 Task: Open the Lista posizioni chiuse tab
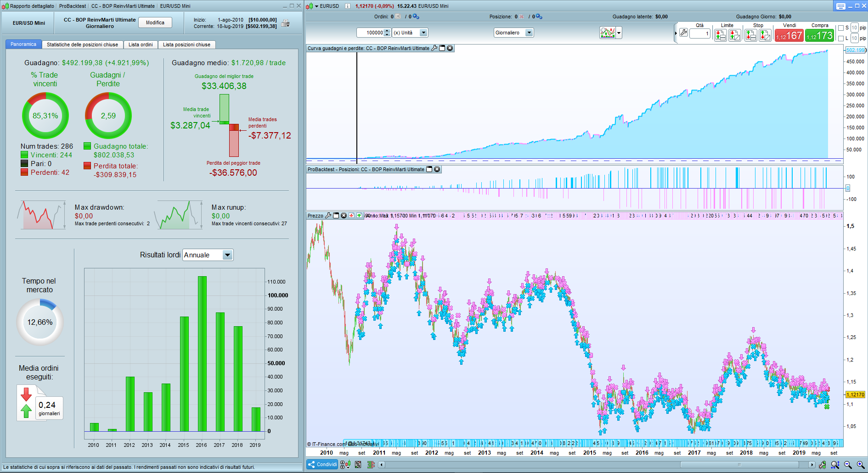tap(186, 45)
